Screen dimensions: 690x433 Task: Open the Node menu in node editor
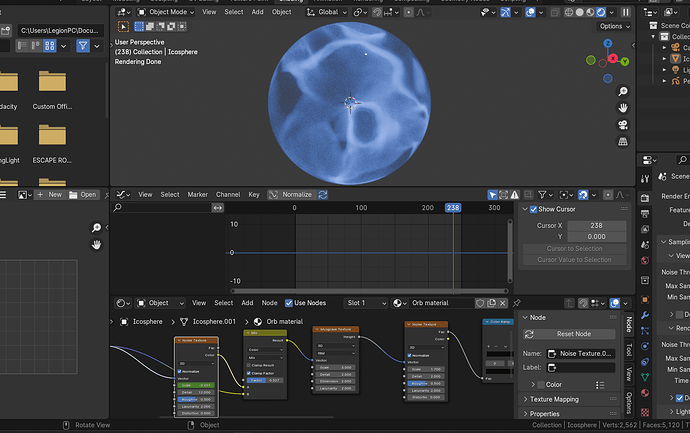coord(269,303)
